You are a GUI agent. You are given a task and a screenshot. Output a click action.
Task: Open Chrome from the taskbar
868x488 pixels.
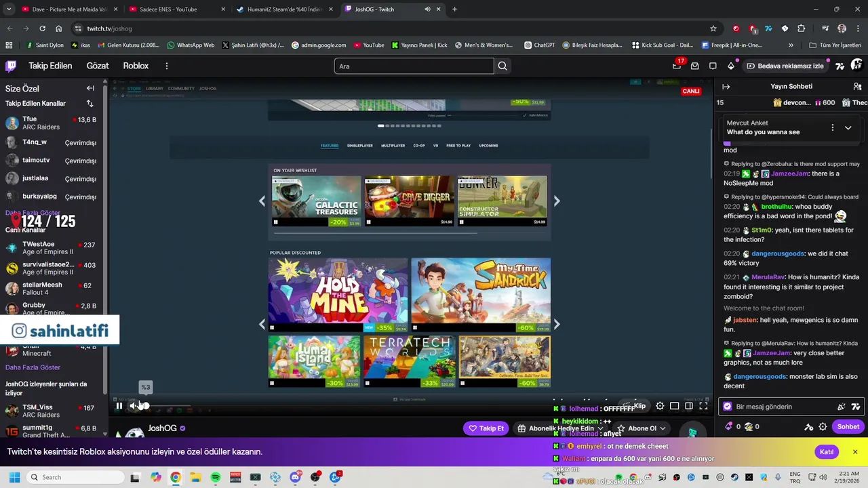pos(176,477)
